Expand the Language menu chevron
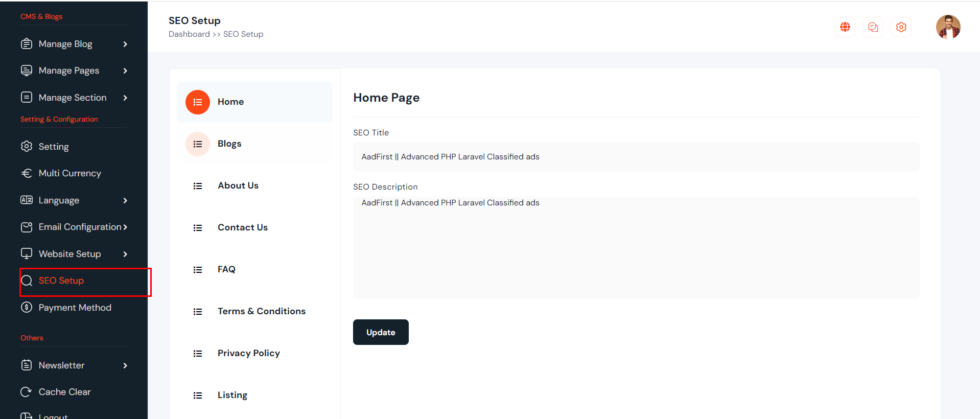 point(125,201)
